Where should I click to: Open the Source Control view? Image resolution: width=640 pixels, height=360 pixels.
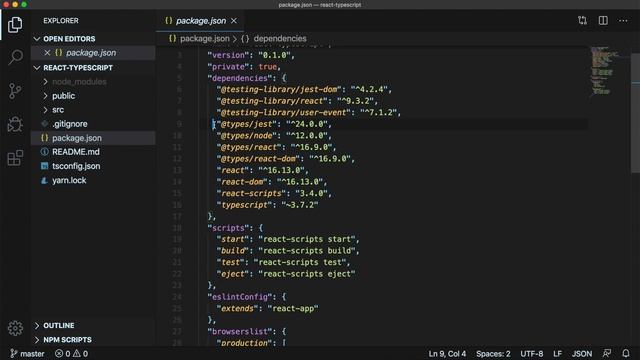click(15, 91)
